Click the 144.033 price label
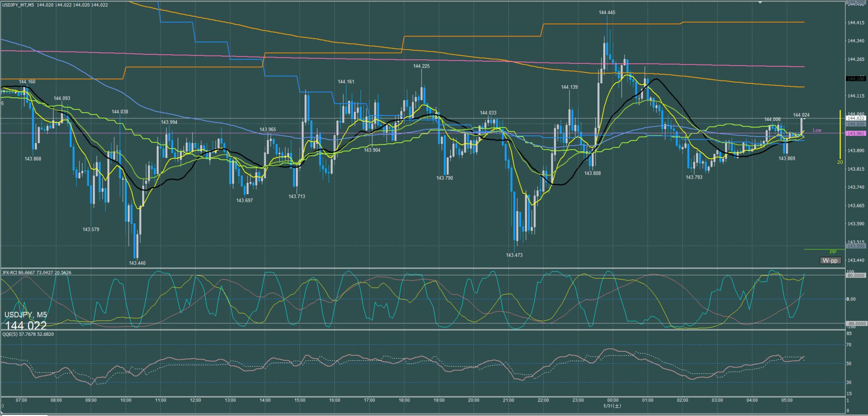 point(488,113)
